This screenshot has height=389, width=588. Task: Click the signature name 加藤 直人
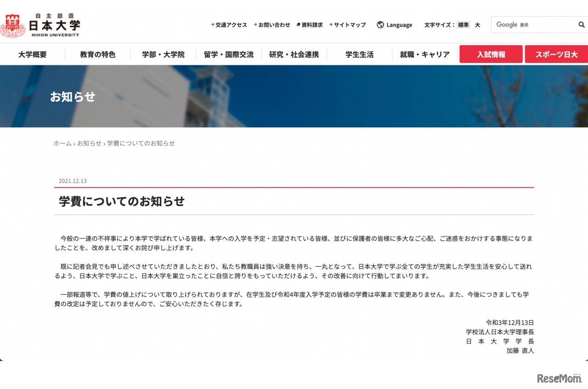[520, 351]
